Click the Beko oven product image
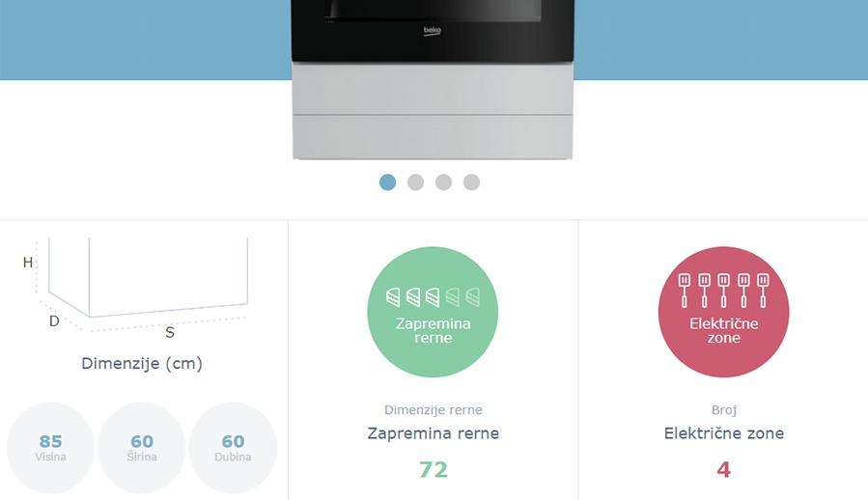The height and width of the screenshot is (500, 868). (433, 80)
